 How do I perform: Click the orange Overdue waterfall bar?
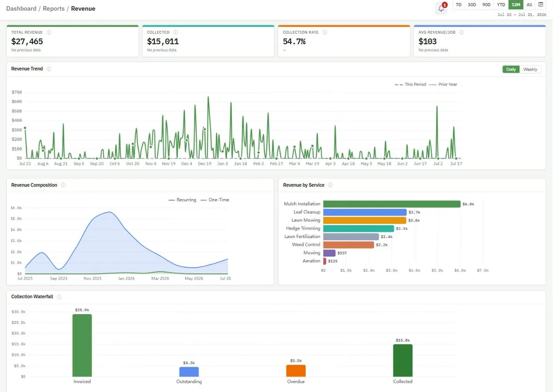tap(296, 371)
